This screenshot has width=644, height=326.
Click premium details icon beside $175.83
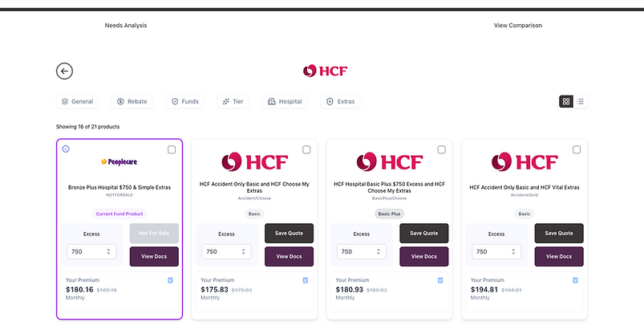[306, 280]
